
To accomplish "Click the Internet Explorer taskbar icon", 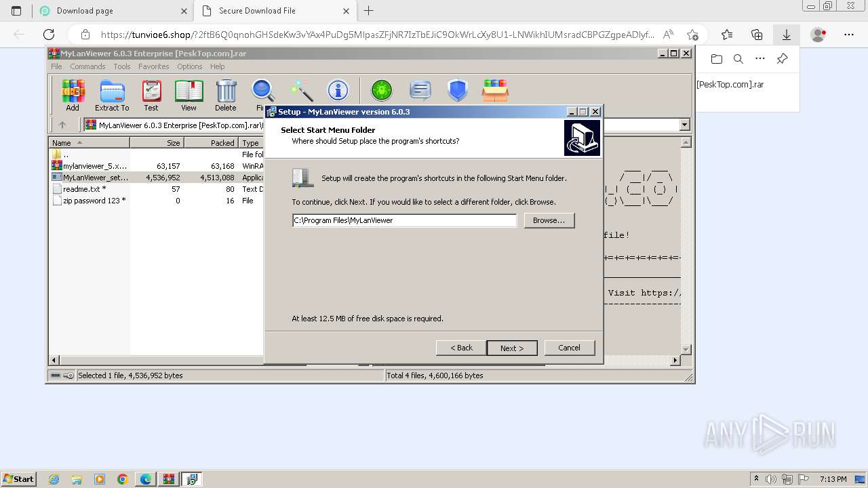I will [54, 479].
